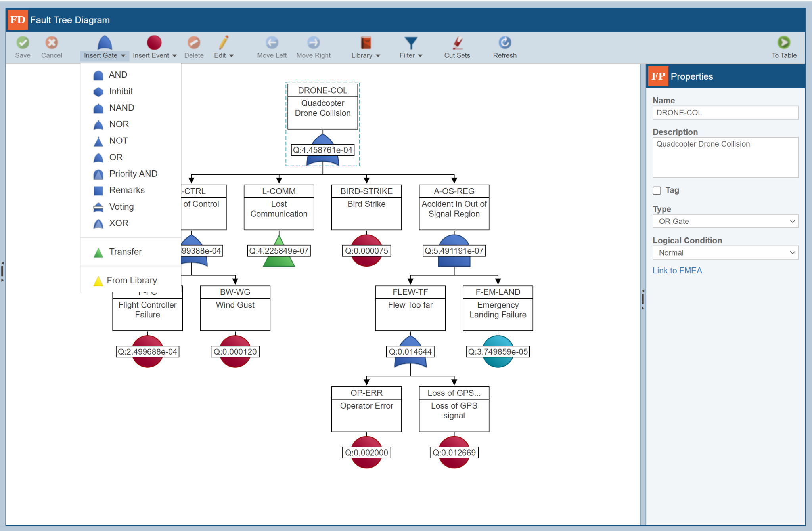Click the Link to FMEA hyperlink
The image size is (812, 531).
pyautogui.click(x=677, y=270)
